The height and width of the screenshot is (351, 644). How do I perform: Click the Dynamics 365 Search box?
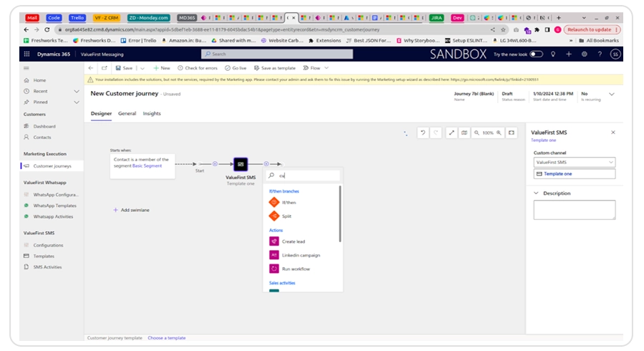[x=277, y=54]
